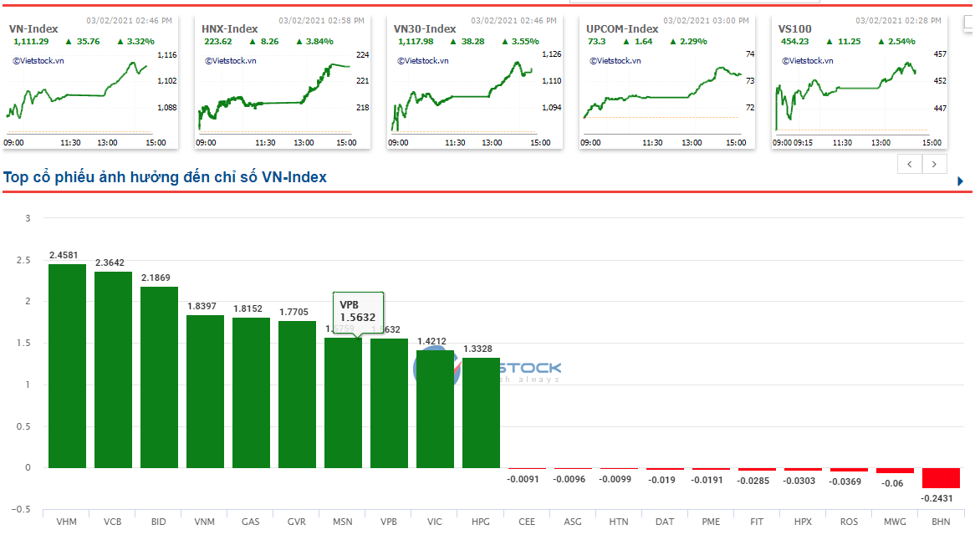
Task: Open the UPCOM-Index title link
Action: pyautogui.click(x=622, y=28)
